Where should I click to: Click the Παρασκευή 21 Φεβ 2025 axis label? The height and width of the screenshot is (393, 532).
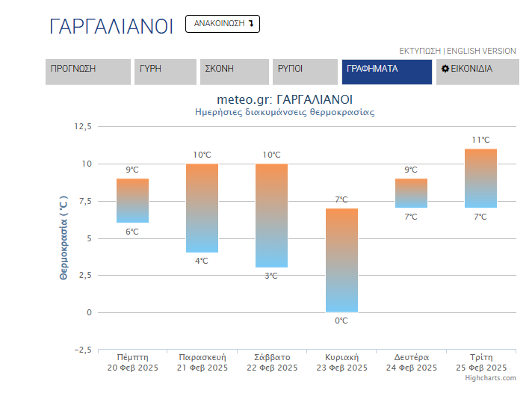202,362
